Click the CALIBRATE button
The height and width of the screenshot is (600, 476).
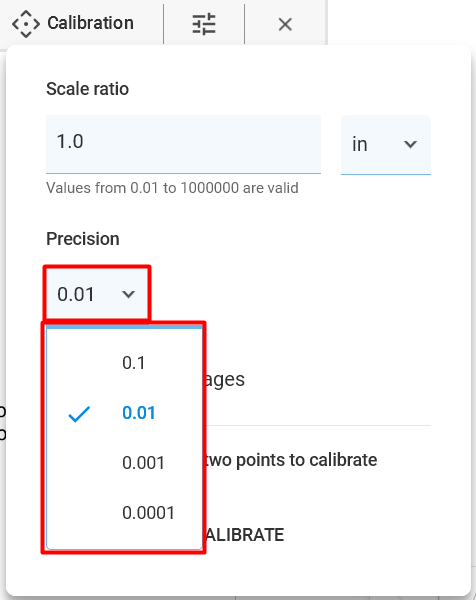click(x=245, y=535)
